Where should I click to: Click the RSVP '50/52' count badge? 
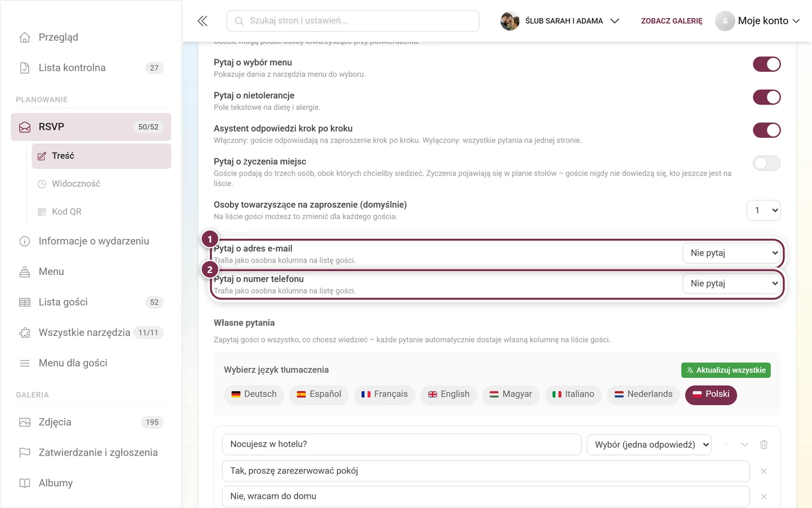point(148,127)
